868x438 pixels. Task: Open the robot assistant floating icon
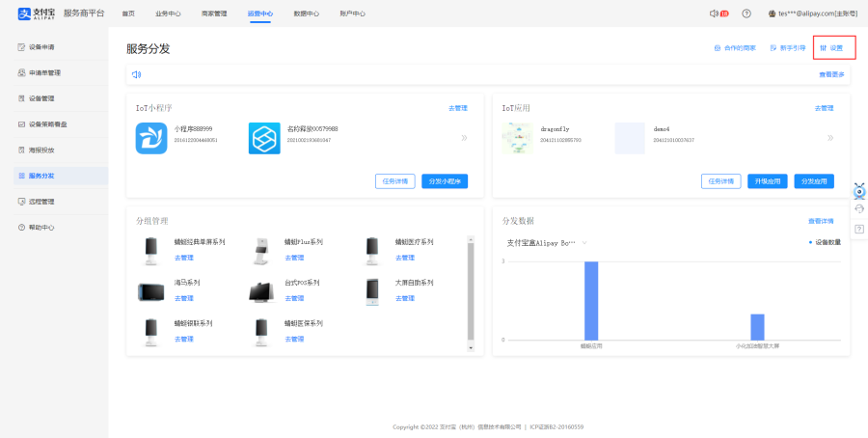(x=859, y=190)
